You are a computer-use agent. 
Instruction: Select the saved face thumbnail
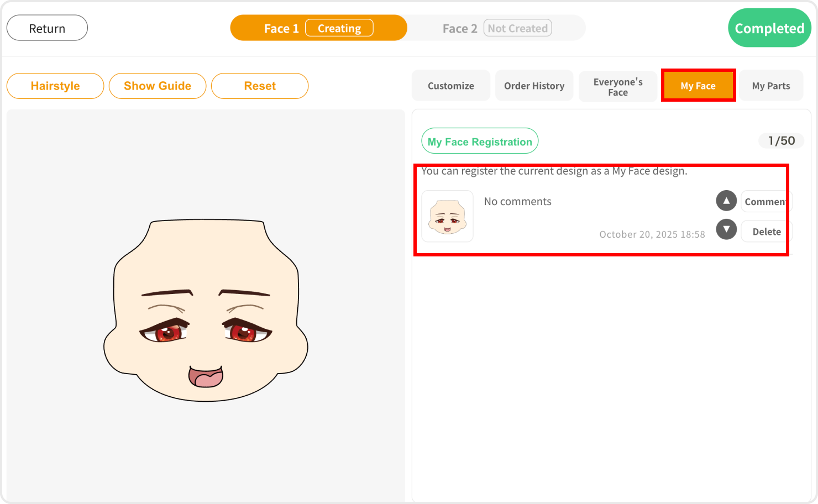tap(447, 217)
